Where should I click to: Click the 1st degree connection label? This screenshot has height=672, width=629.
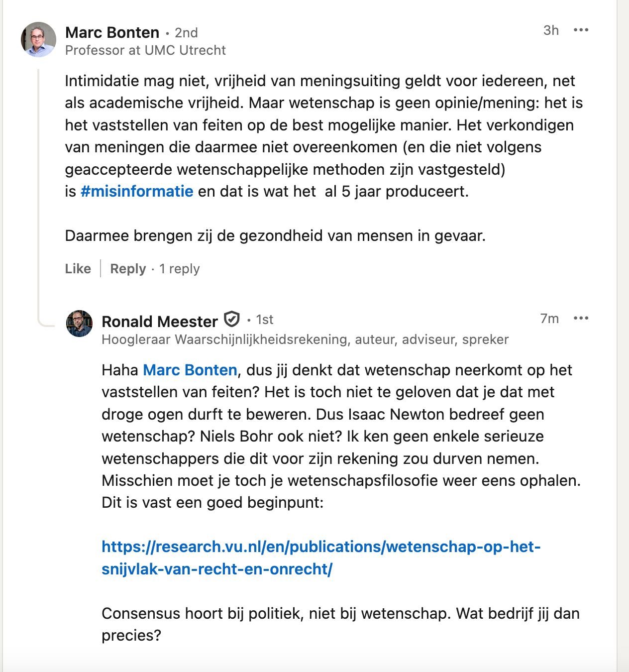tap(264, 320)
